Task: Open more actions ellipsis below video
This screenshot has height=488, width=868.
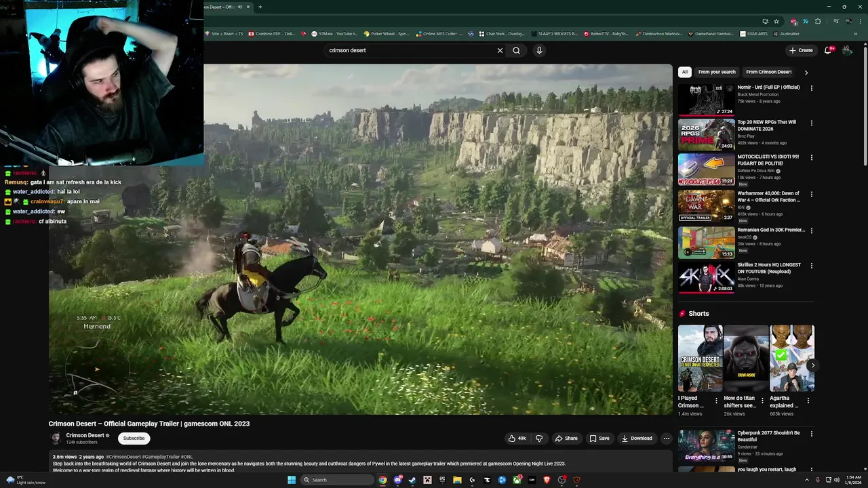Action: [x=666, y=439]
